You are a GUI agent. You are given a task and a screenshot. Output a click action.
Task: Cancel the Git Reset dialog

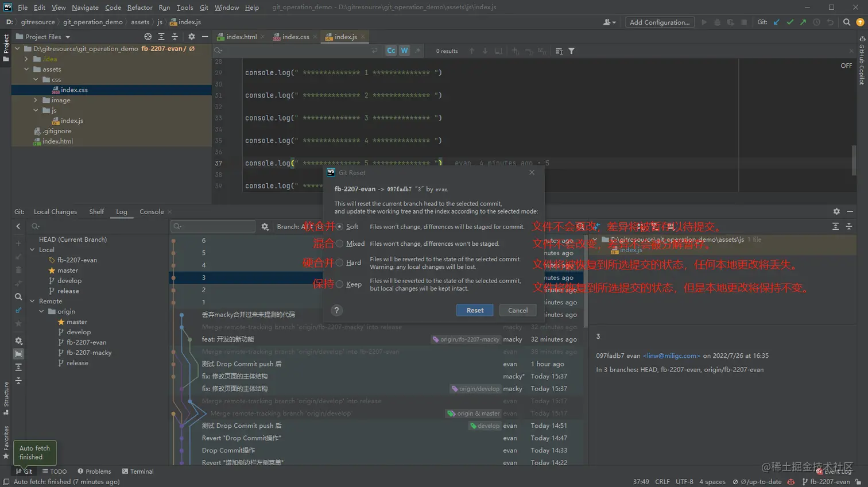517,310
